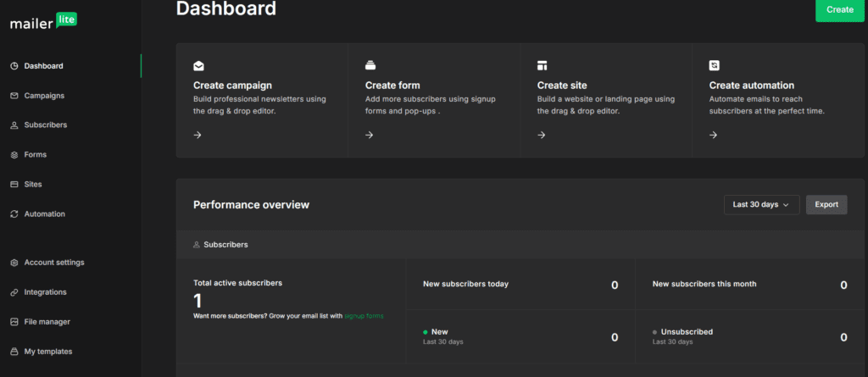Click the Create form icon
The height and width of the screenshot is (377, 868).
pos(370,65)
